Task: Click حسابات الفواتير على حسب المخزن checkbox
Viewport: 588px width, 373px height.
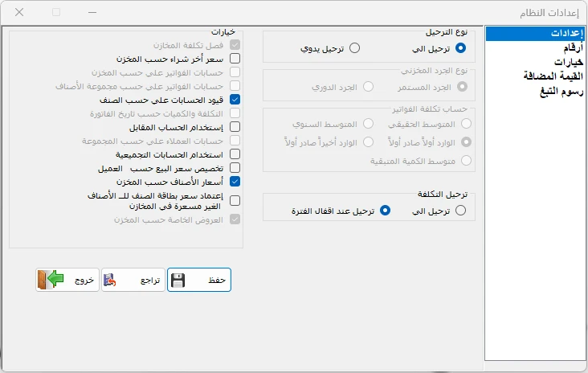Action: click(x=235, y=72)
